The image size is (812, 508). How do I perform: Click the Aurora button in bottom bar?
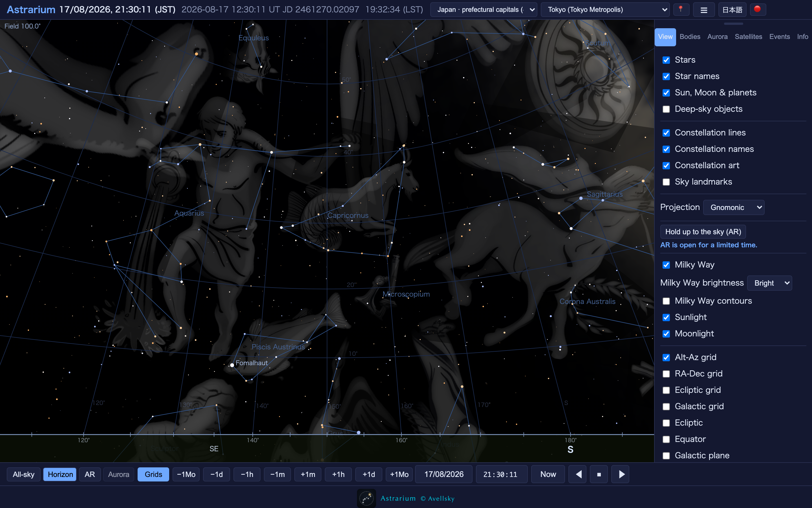coord(118,474)
